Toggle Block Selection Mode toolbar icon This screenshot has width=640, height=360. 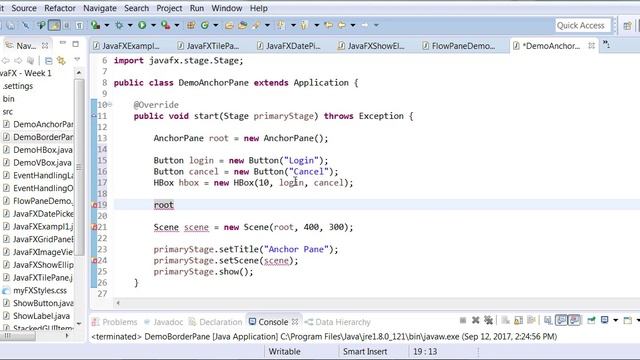pyautogui.click(x=66, y=25)
